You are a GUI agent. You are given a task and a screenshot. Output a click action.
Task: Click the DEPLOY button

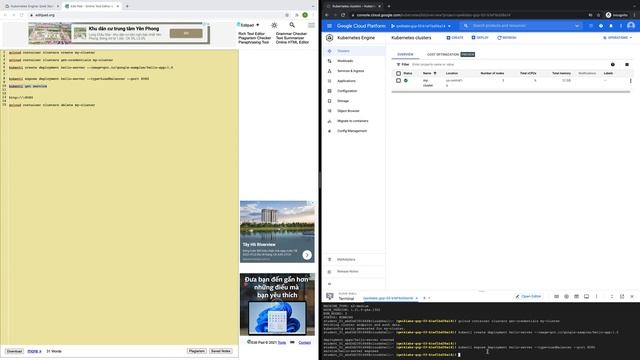click(480, 38)
